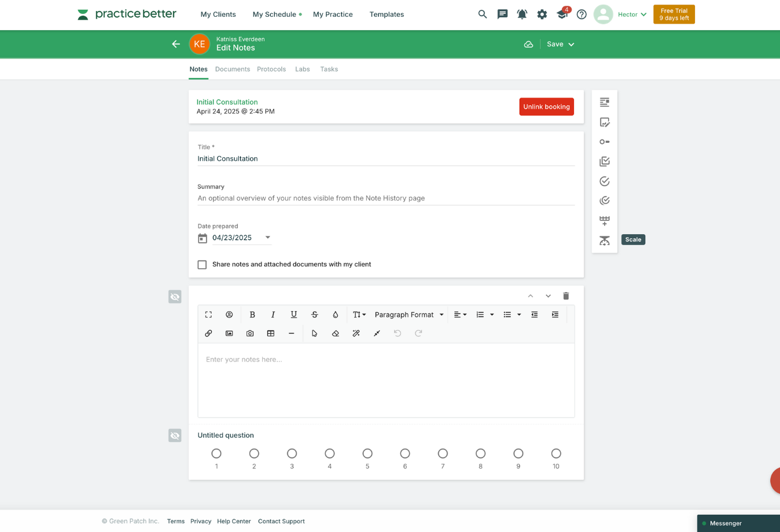The width and height of the screenshot is (780, 532).
Task: Add a multiple checkbox question from the sidebar
Action: click(x=605, y=161)
